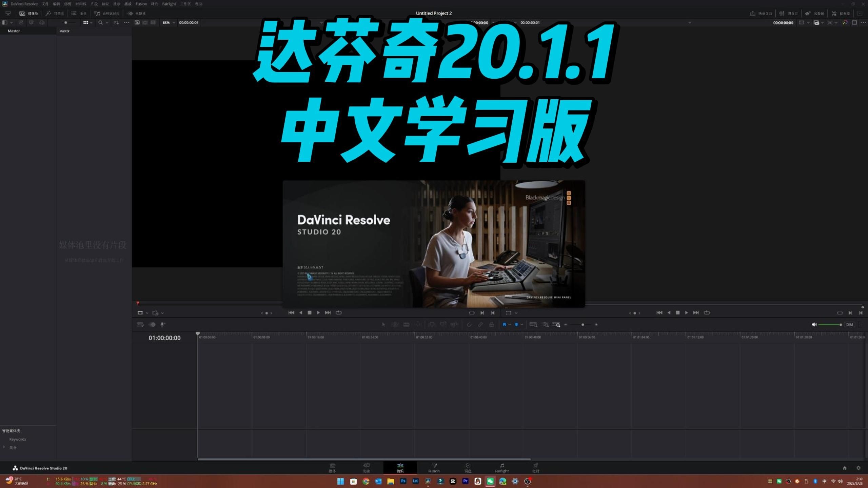Viewport: 868px width, 488px height.
Task: Click the timeline viewer Play button
Action: click(686, 312)
